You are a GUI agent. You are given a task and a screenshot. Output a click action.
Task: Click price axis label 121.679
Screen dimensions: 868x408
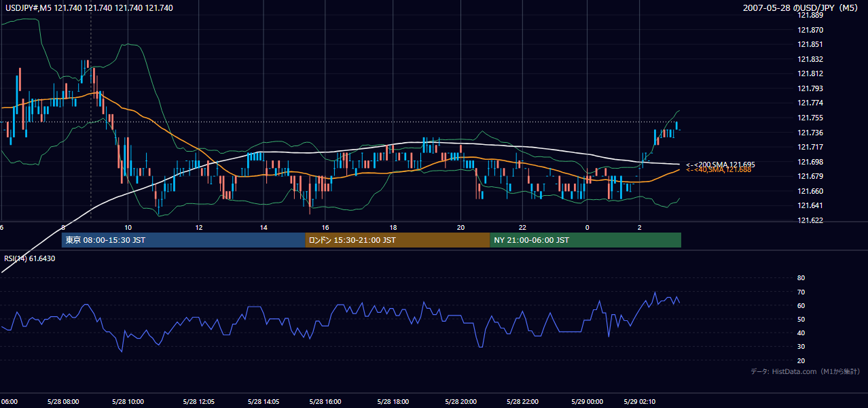(x=809, y=176)
